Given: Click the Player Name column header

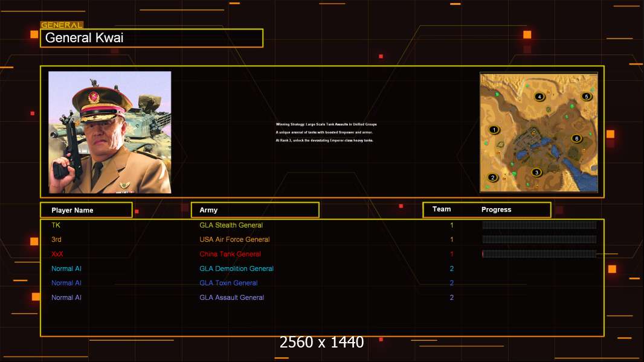Looking at the screenshot, I should (x=86, y=210).
